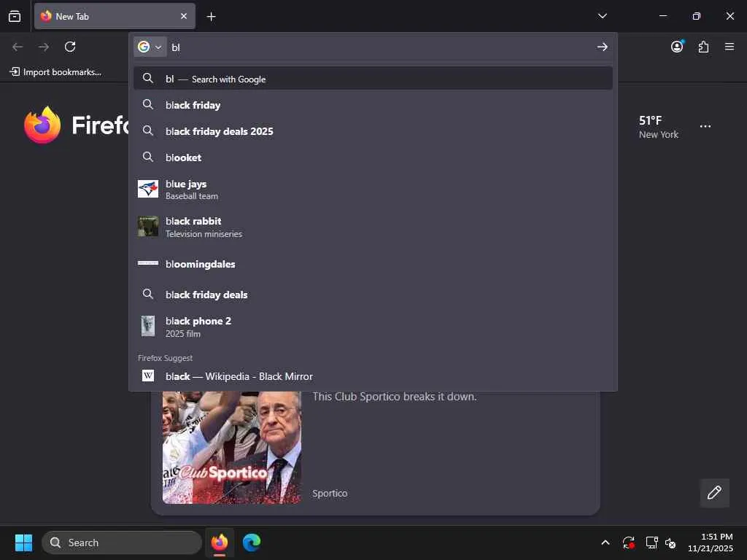The height and width of the screenshot is (560, 747).
Task: Select 'bl — Search with Google' suggestion
Action: coord(373,79)
